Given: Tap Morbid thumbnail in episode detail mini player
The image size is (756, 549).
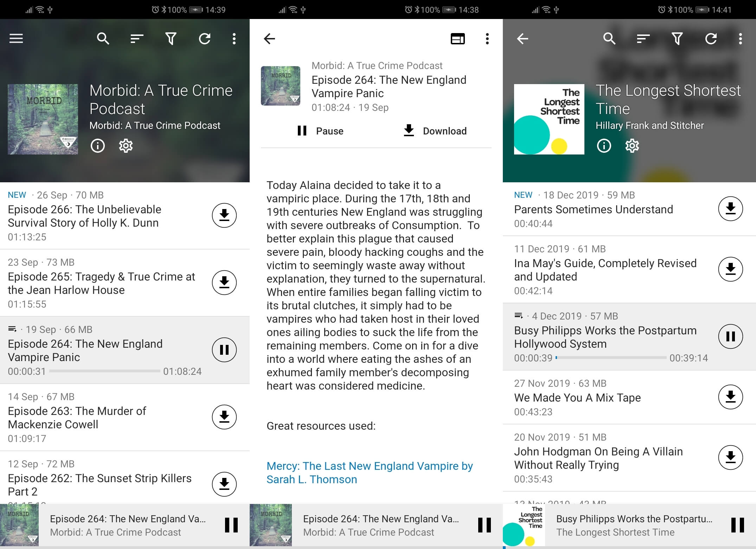Looking at the screenshot, I should point(271,525).
